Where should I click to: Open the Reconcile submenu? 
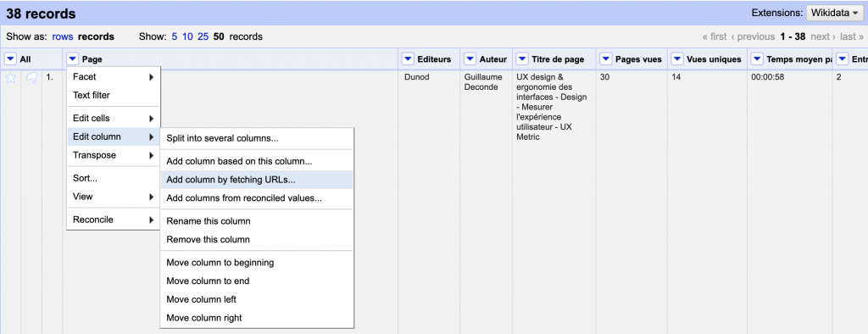114,220
